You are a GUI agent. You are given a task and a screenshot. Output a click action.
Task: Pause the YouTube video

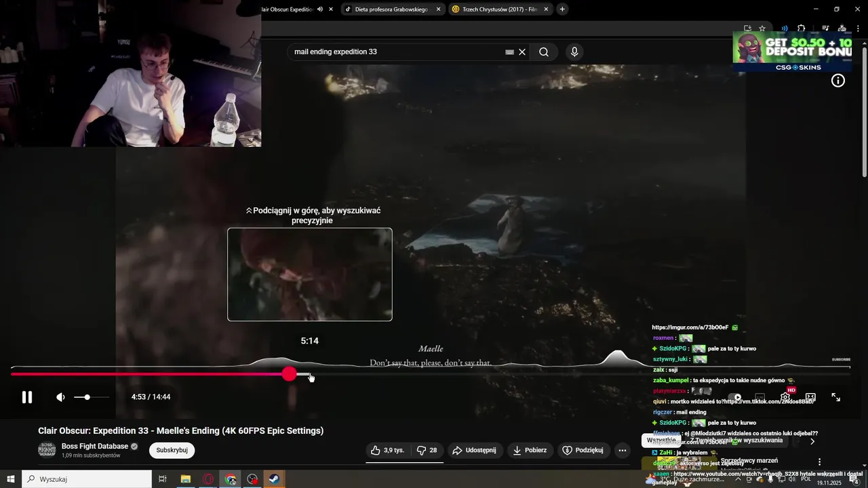[27, 397]
